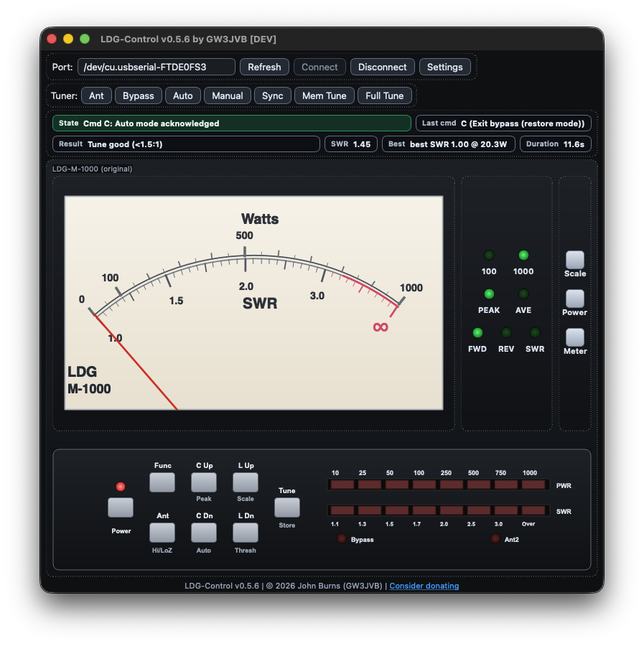644x646 pixels.
Task: Switch antenna using the Ant Hi/LoZ key
Action: (162, 533)
